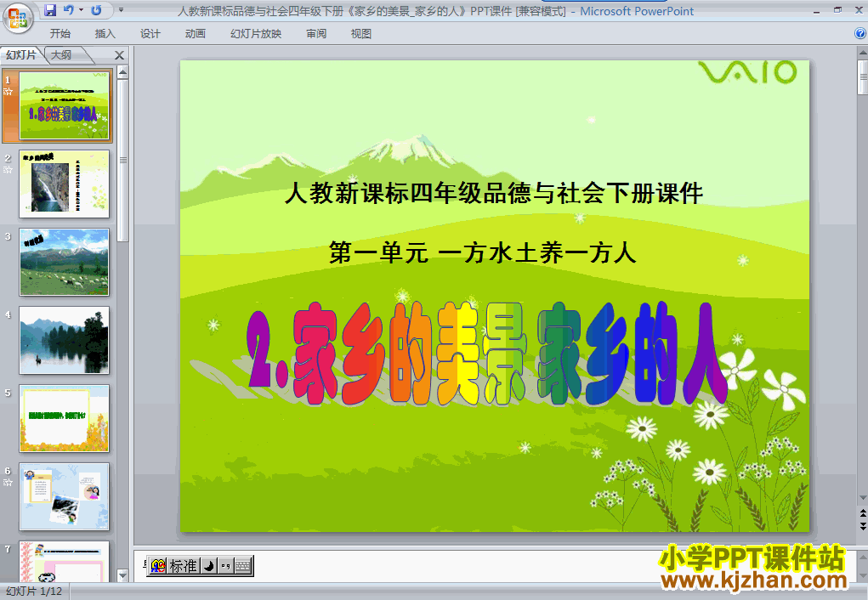Select subtitle 第一单元 一方水土养一方人
This screenshot has height=600, width=868.
coord(482,253)
